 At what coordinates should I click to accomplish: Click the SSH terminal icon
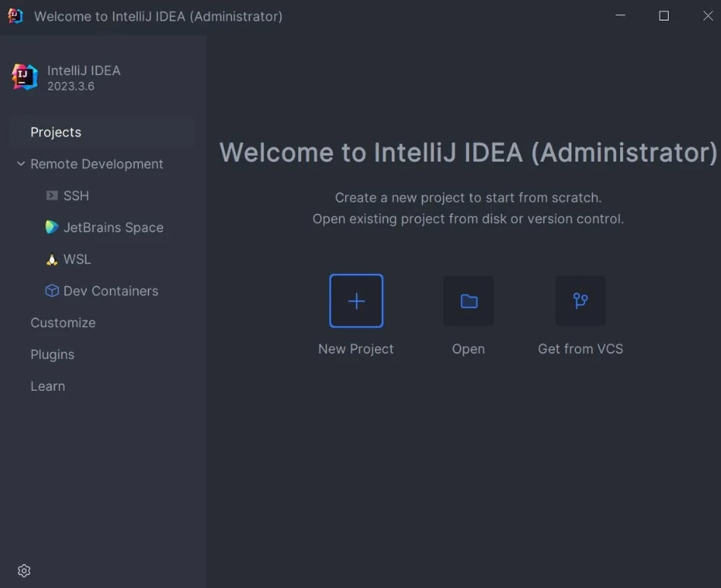pos(52,196)
